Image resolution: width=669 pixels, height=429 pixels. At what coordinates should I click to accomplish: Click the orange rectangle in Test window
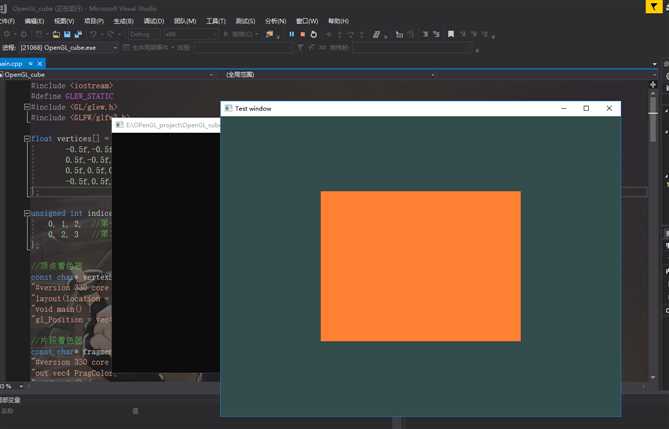pyautogui.click(x=420, y=266)
